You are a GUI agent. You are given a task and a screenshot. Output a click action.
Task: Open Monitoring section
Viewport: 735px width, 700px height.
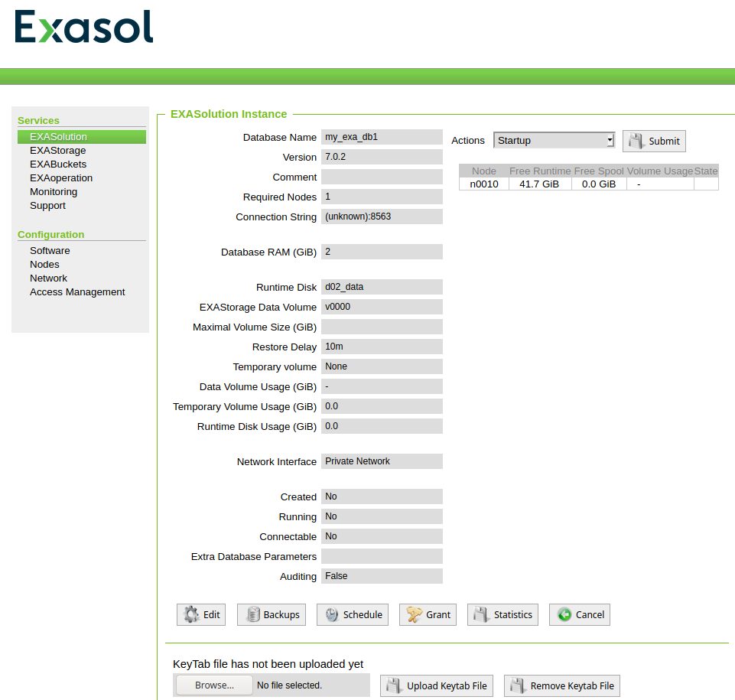(x=54, y=192)
